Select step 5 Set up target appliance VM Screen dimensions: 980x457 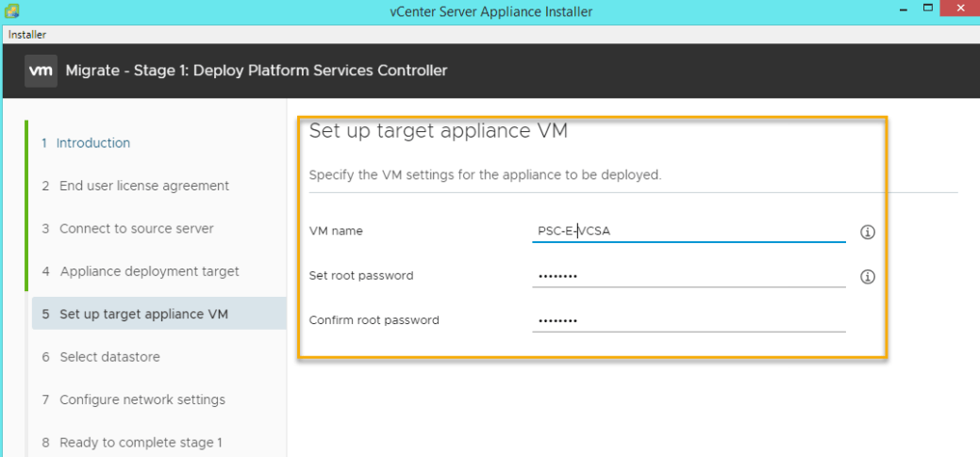point(143,314)
